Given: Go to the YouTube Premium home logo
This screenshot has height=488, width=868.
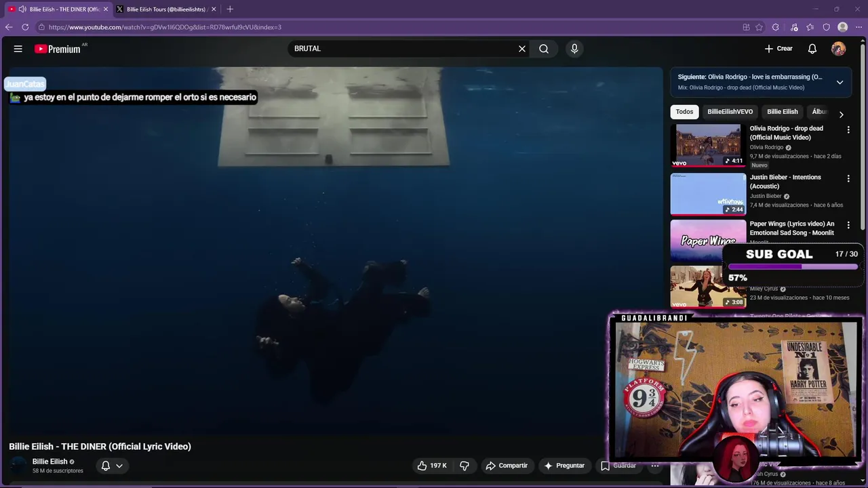Looking at the screenshot, I should (59, 49).
